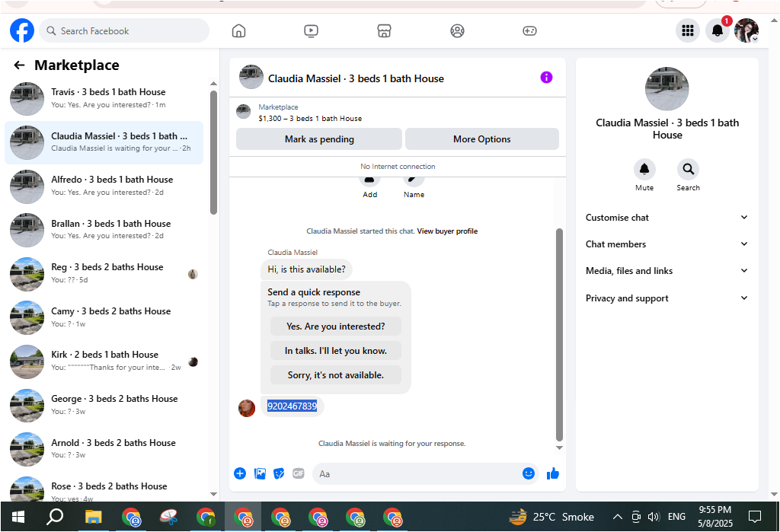
Task: Click the Add people icon
Action: [369, 180]
